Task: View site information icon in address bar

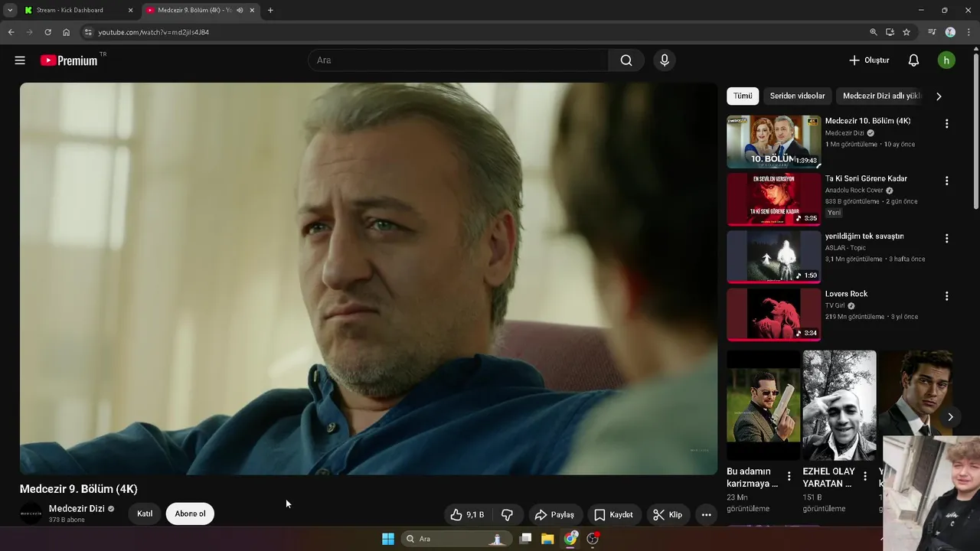Action: click(88, 32)
